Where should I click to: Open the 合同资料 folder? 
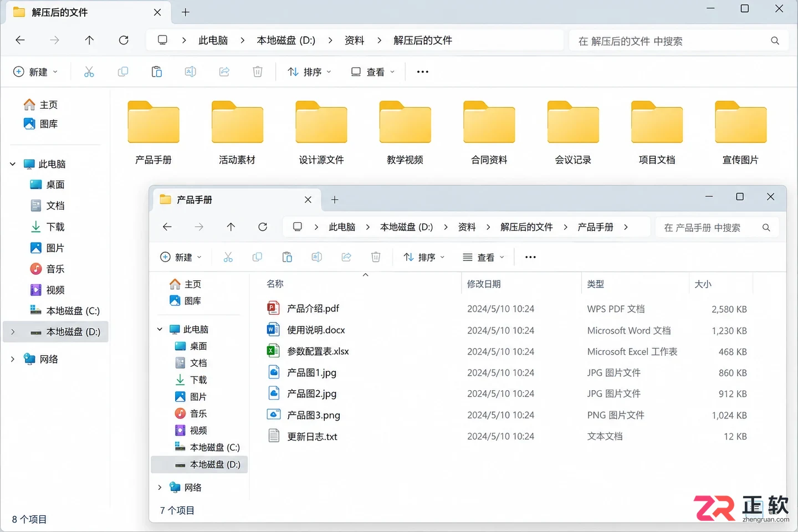(x=489, y=133)
